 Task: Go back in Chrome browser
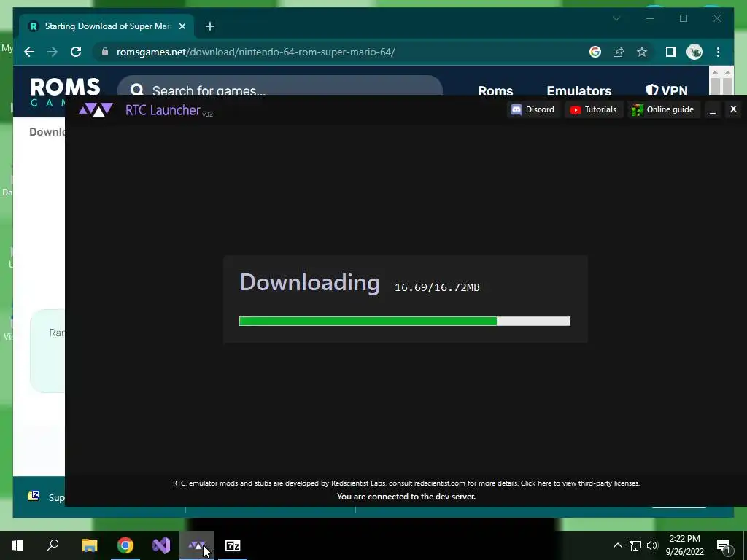point(29,52)
